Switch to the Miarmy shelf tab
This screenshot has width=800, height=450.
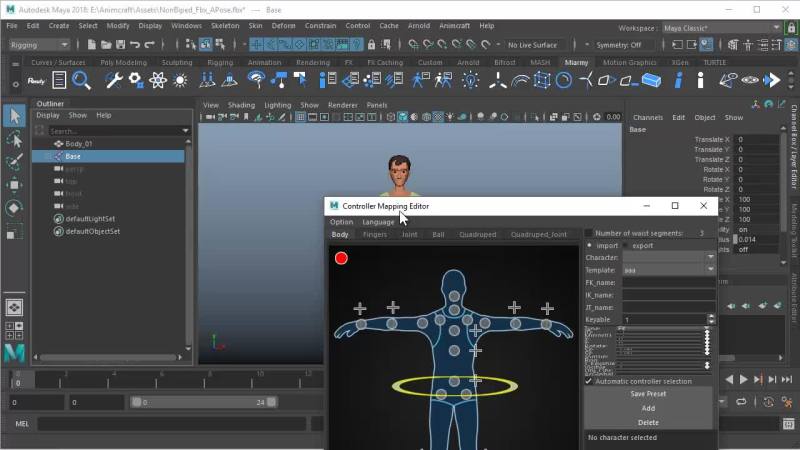[577, 62]
